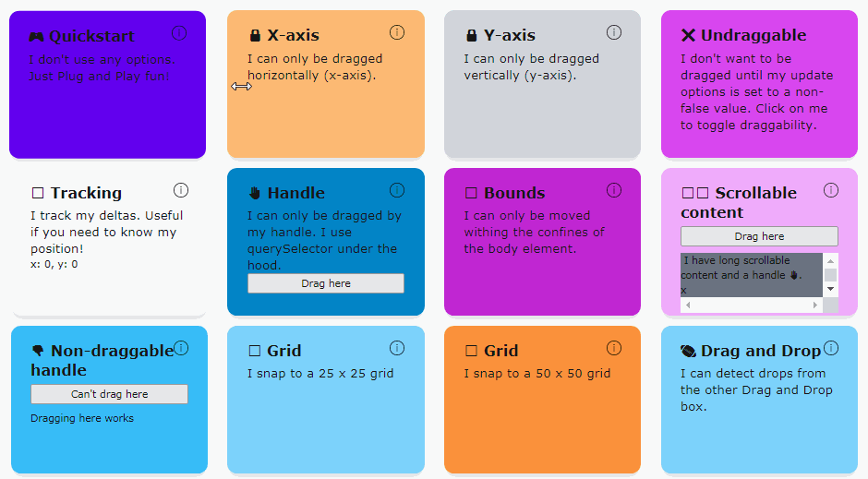Open info icon on 25 x 25 Grid card

pos(397,348)
